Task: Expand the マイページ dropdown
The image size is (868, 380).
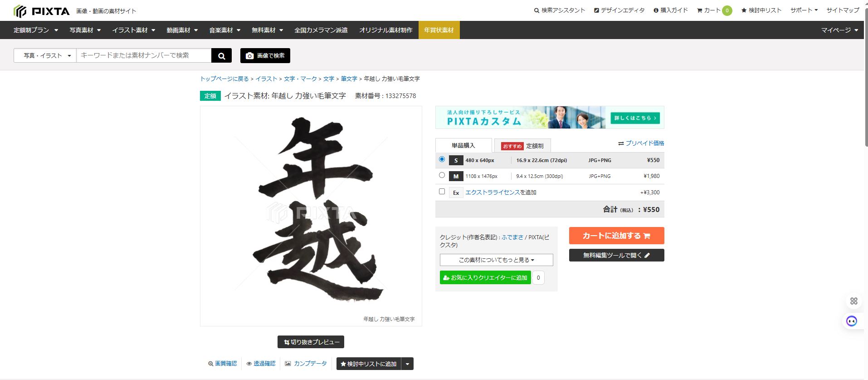Action: 839,30
